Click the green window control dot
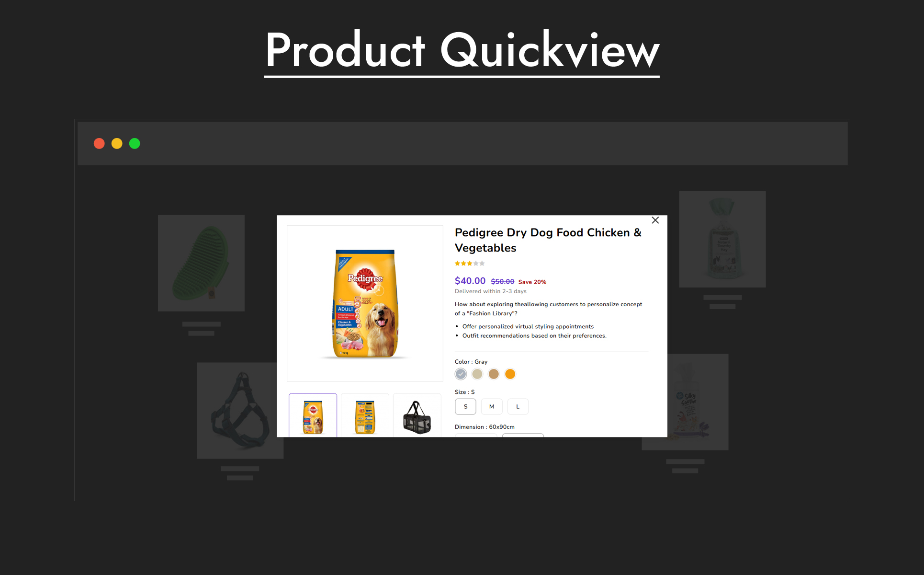The height and width of the screenshot is (575, 924). 135,144
